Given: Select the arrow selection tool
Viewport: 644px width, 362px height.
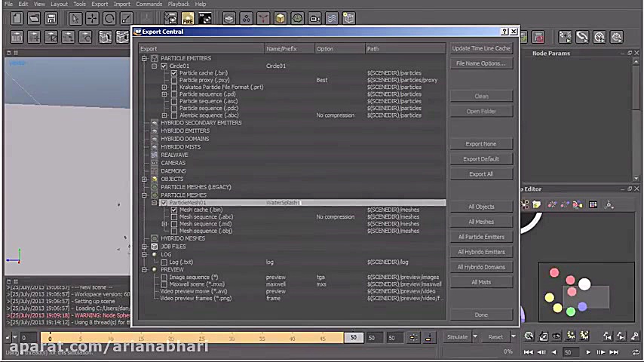Looking at the screenshot, I should pos(75,19).
